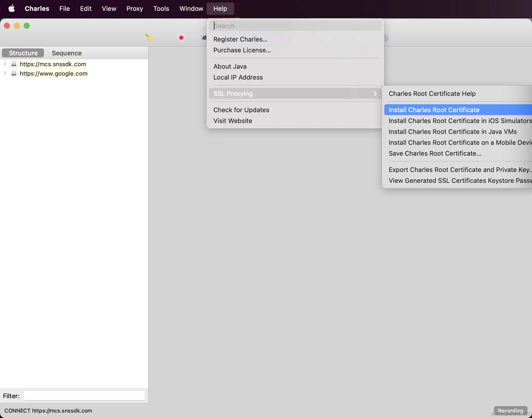This screenshot has width=532, height=418.
Task: Close the Help menu in menu bar
Action: click(x=220, y=9)
